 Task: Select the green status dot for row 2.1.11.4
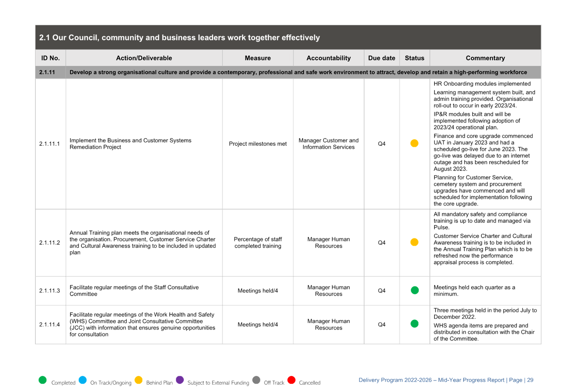click(x=414, y=324)
